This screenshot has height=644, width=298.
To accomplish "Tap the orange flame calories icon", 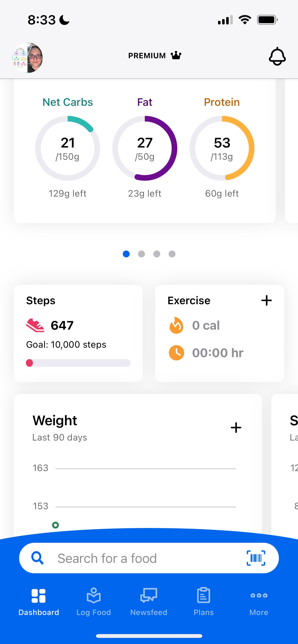I will (x=176, y=325).
